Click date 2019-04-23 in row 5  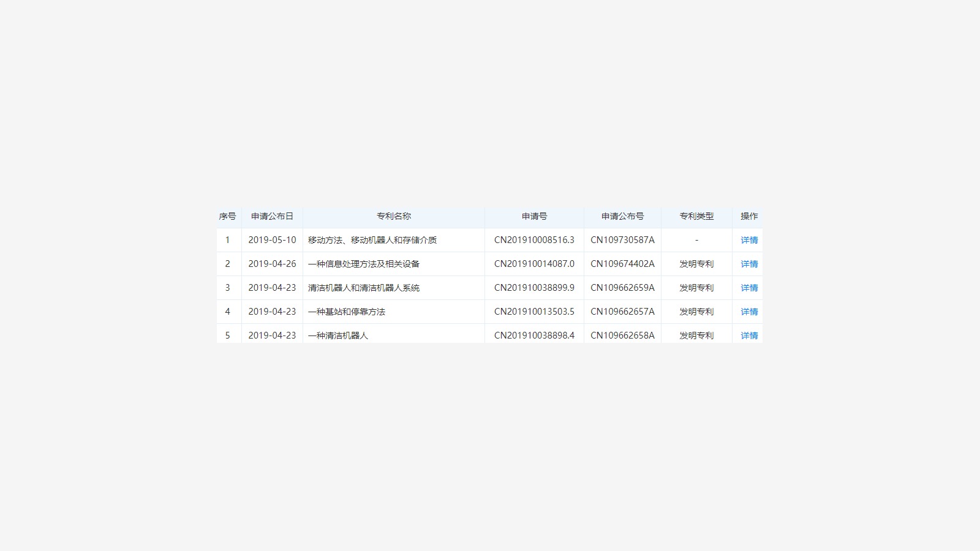click(272, 335)
